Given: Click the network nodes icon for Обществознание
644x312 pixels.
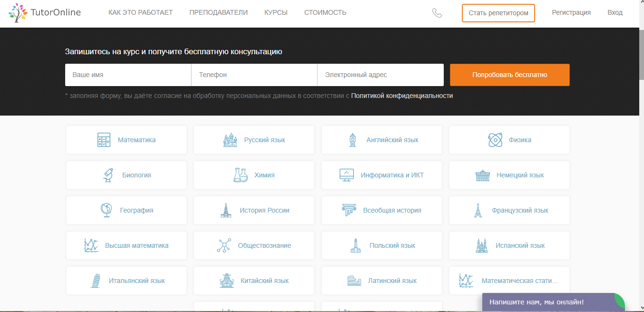Looking at the screenshot, I should click(x=224, y=245).
